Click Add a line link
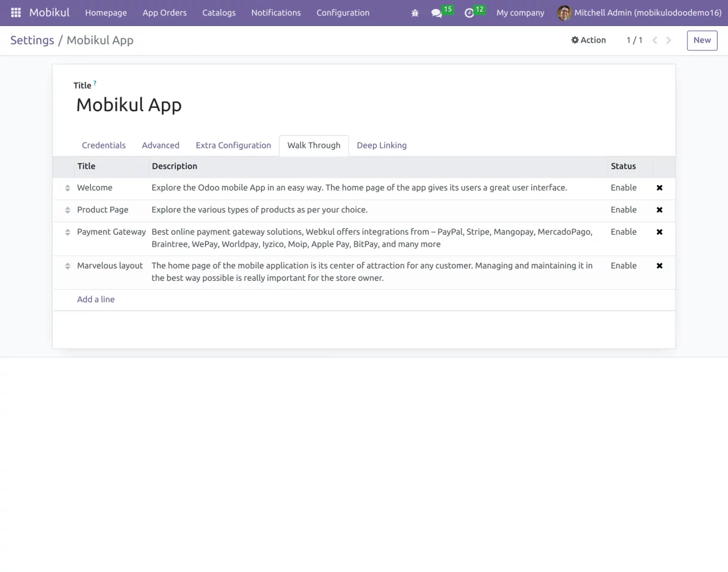The image size is (728, 572). [x=96, y=300]
